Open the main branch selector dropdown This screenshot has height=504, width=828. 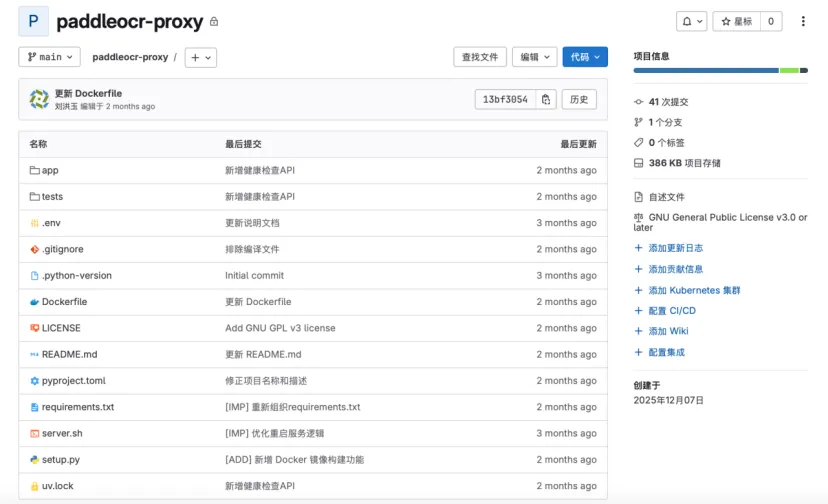click(50, 57)
